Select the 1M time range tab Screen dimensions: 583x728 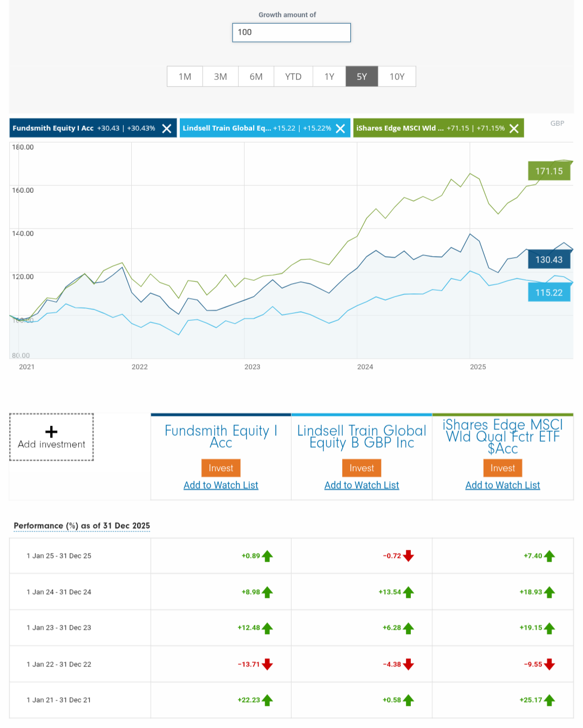pyautogui.click(x=185, y=77)
